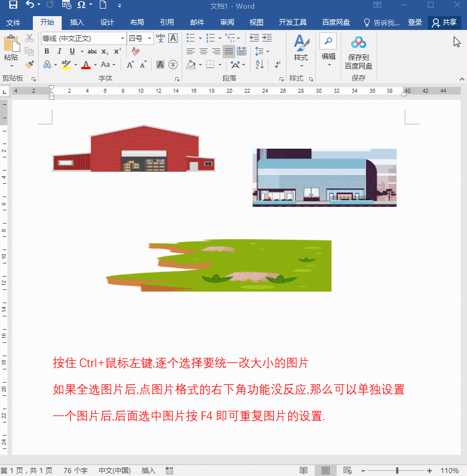
Task: Click the 中文(中国) language indicator
Action: (x=115, y=471)
